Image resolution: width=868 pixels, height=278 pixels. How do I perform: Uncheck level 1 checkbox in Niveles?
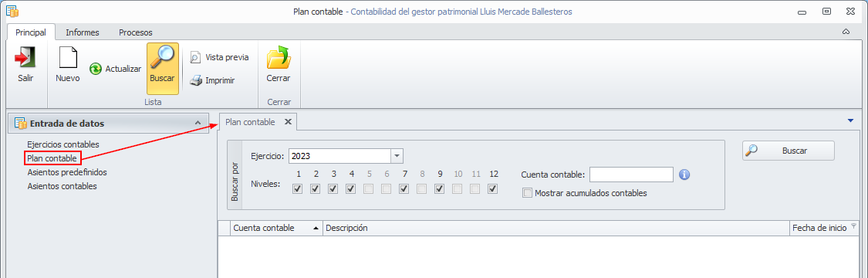point(298,189)
